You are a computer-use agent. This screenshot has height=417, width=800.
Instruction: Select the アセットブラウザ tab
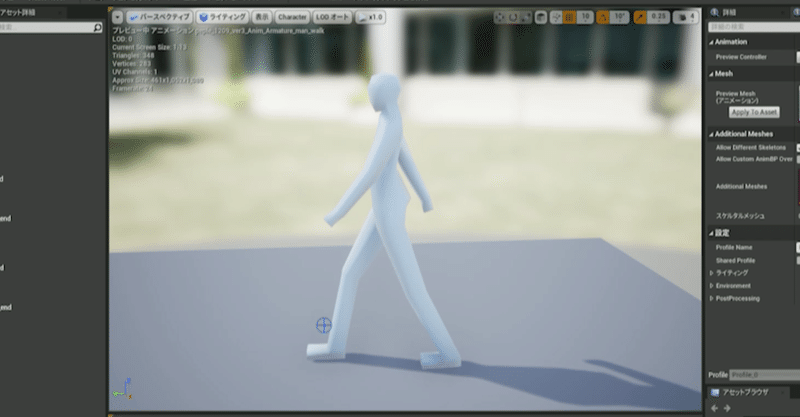(x=746, y=393)
